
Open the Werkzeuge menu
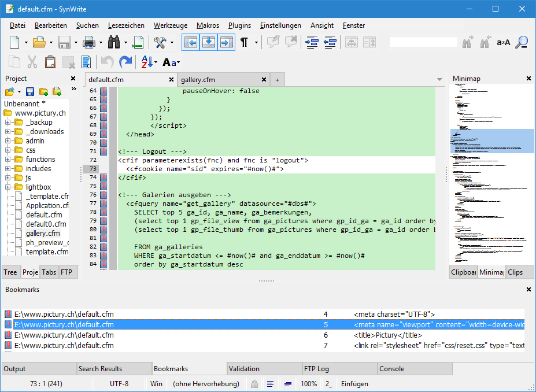171,25
